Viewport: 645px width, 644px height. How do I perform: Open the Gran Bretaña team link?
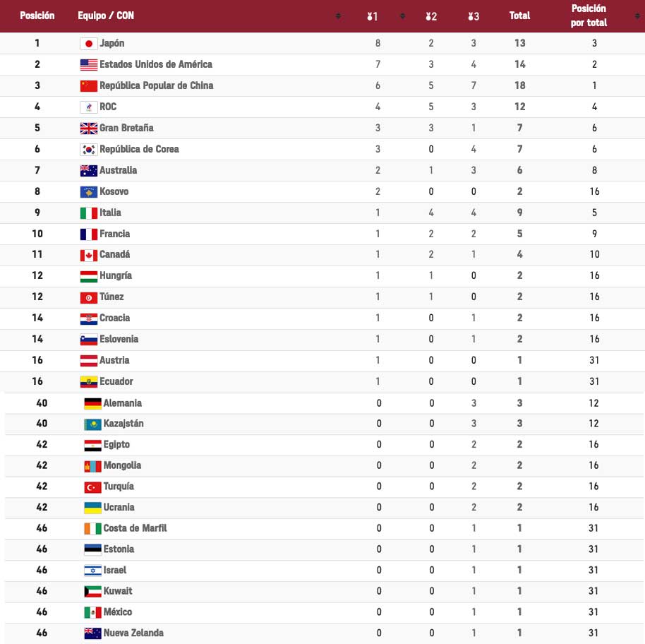coord(126,128)
